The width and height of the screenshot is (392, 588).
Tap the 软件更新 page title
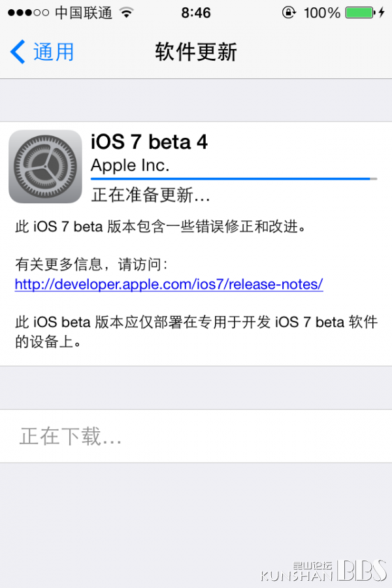196,52
